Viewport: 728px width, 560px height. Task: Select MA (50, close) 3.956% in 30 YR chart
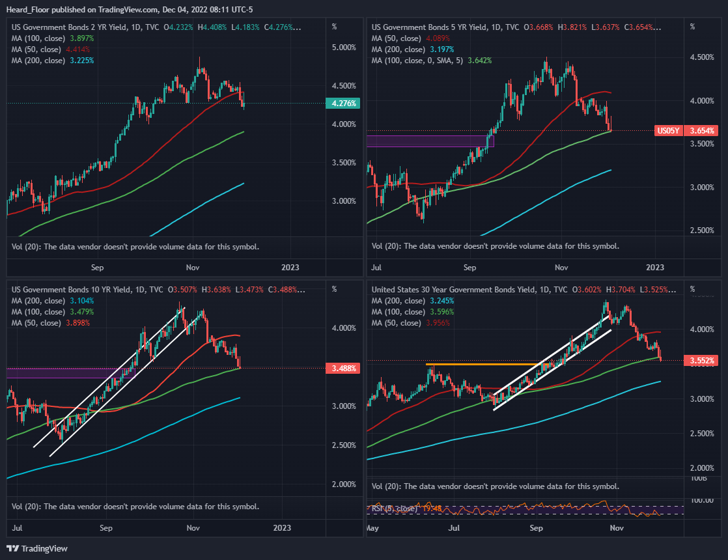point(410,323)
